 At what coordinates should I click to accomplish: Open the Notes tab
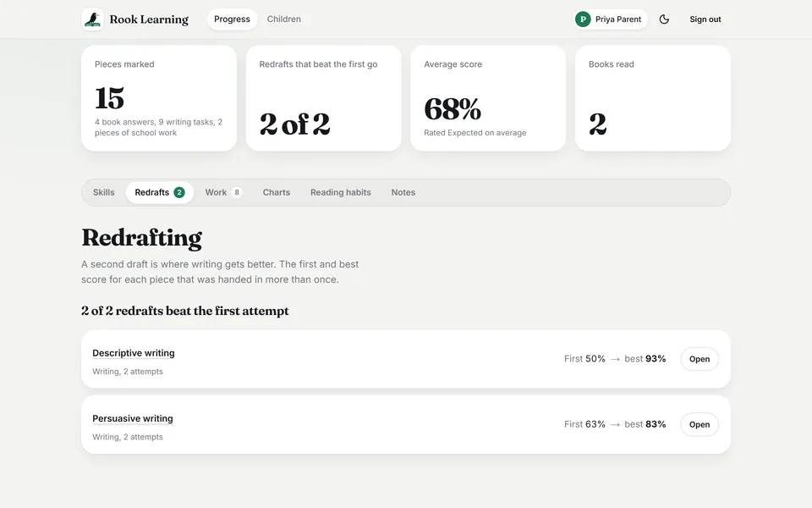coord(403,192)
